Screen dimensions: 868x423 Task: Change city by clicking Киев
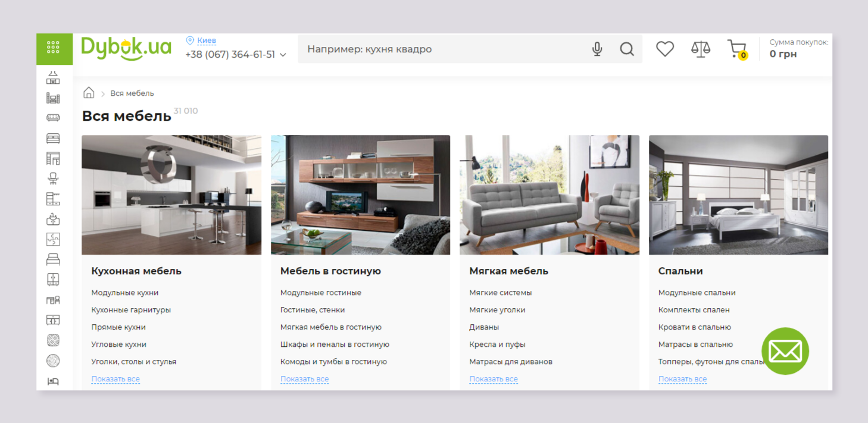pos(207,40)
